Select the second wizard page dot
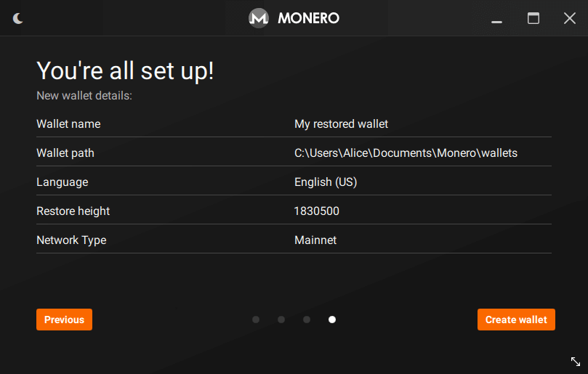The image size is (588, 374). 281,320
